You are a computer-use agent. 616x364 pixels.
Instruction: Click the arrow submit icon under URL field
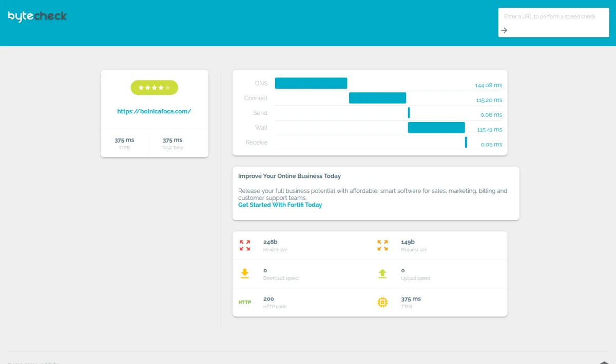pos(504,30)
